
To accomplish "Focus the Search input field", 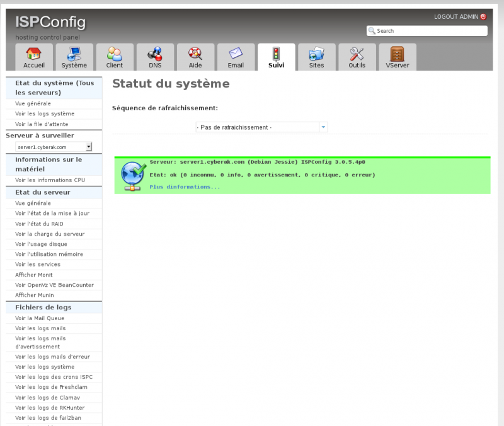I will [x=427, y=31].
